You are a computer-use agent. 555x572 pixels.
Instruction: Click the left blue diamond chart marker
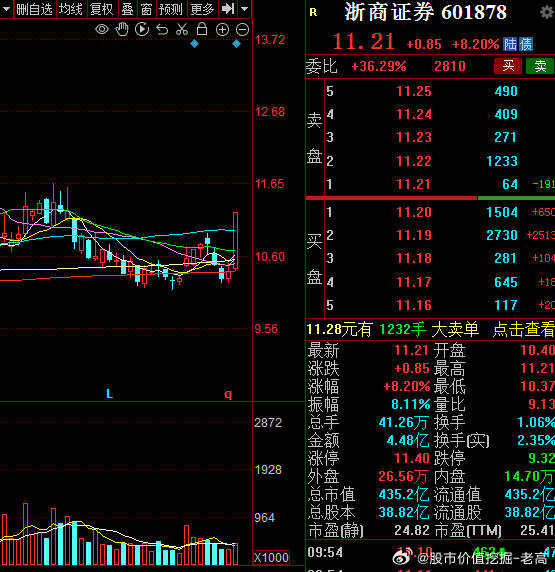click(194, 44)
